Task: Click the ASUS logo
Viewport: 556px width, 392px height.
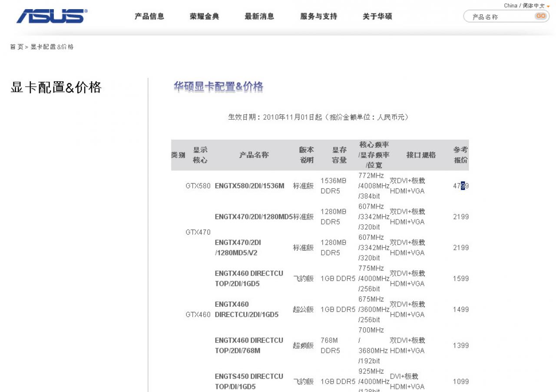Action: (x=52, y=16)
